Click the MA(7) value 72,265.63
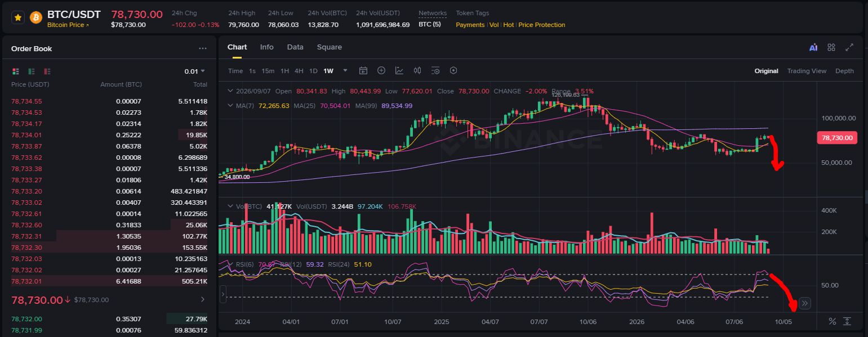 [274, 106]
